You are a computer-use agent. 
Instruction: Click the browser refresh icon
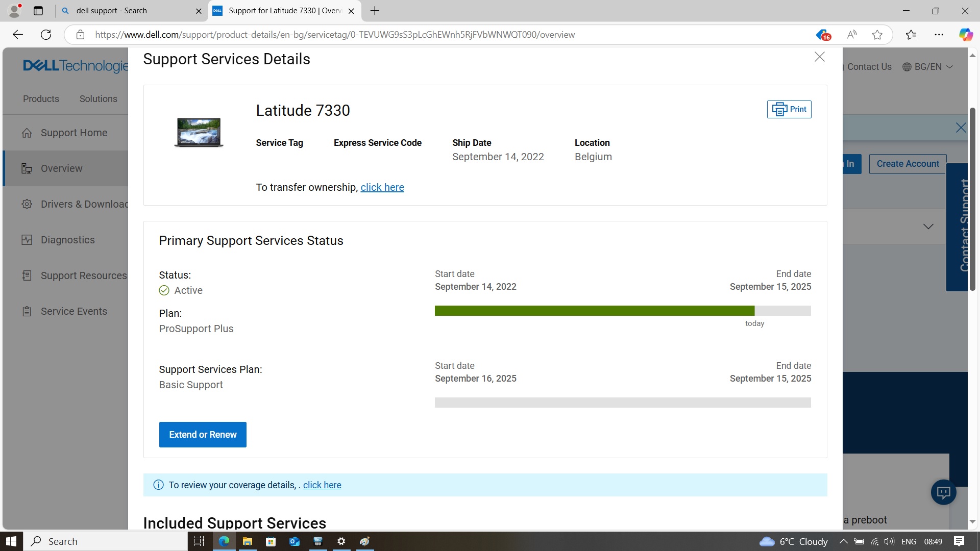[x=46, y=35]
